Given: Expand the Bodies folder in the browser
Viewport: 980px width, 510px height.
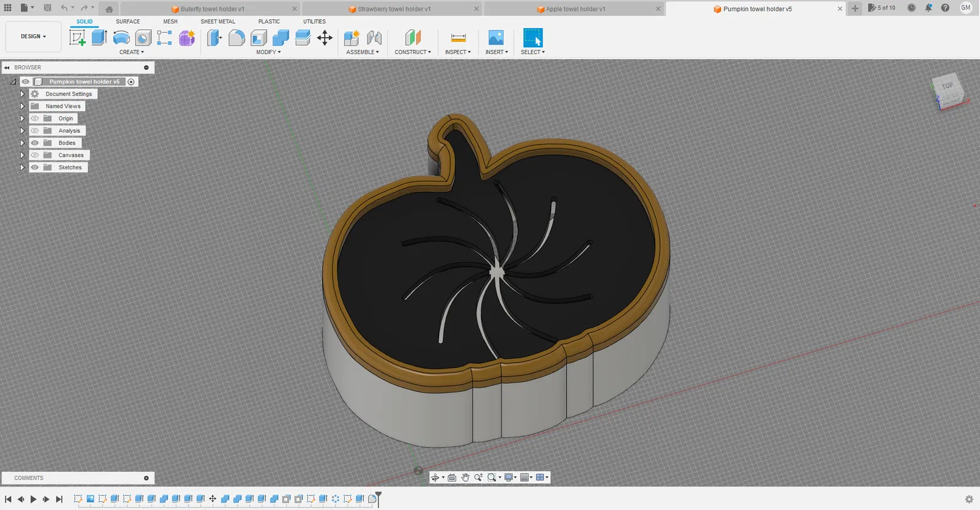Looking at the screenshot, I should [22, 143].
